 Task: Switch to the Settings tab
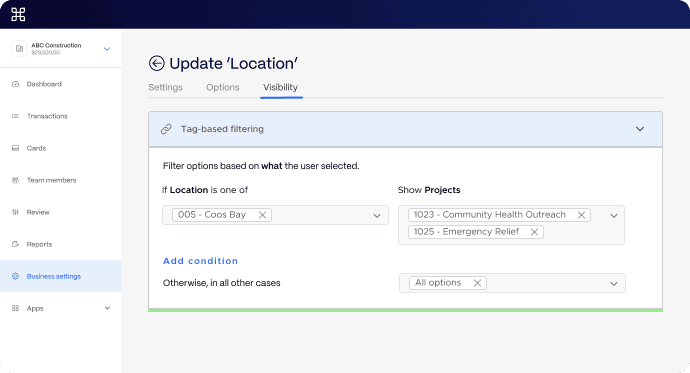(x=165, y=87)
